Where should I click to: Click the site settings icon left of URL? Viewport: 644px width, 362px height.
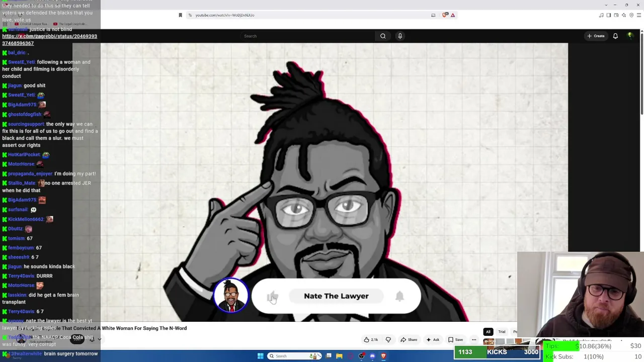[190, 15]
